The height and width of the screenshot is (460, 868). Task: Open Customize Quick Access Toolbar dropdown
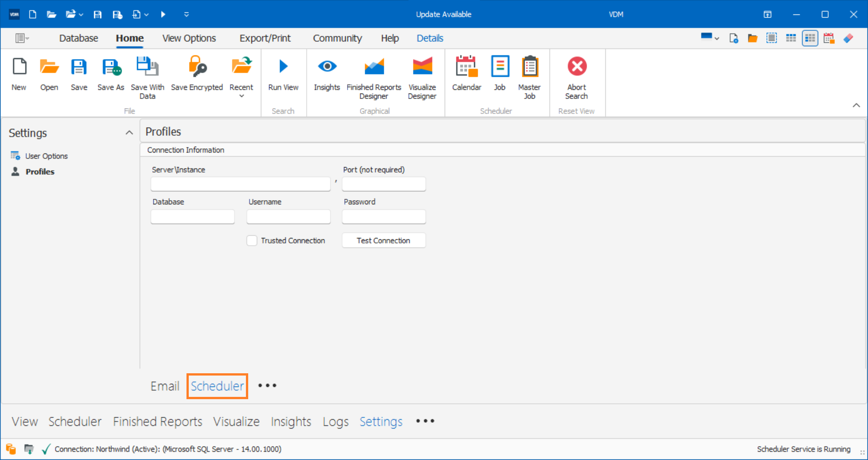186,15
